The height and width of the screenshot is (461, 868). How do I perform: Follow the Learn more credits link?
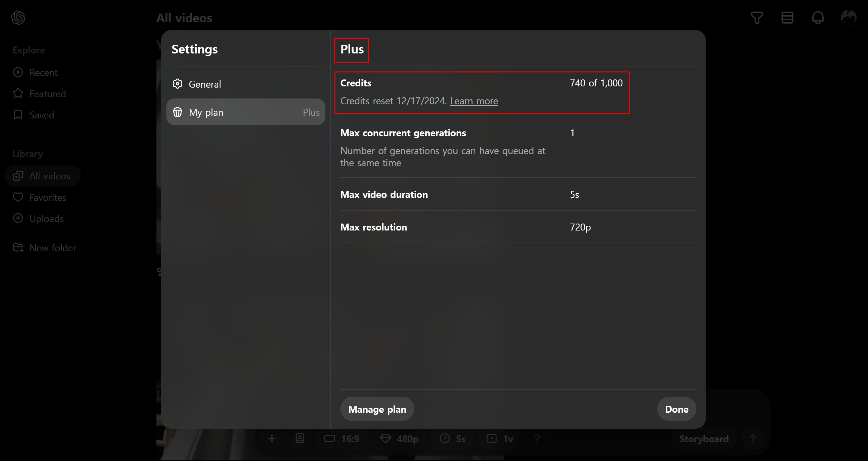click(x=474, y=101)
